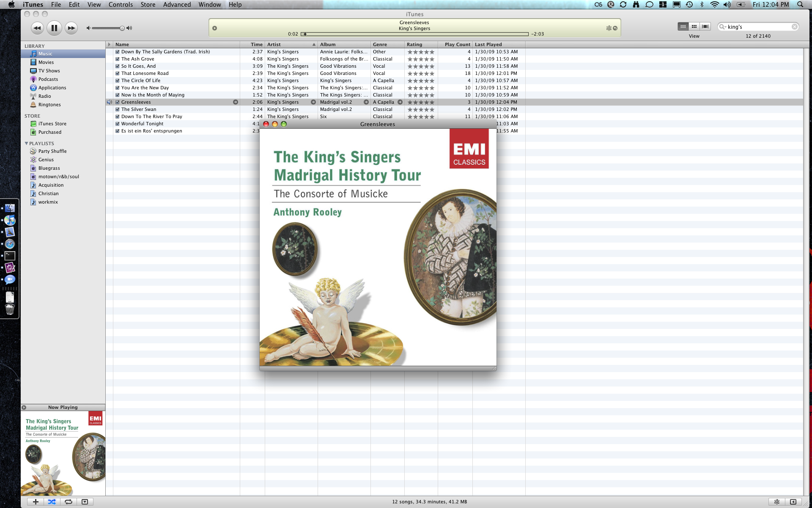The width and height of the screenshot is (812, 508).
Task: Toggle shuffle at bottom bar
Action: 52,502
